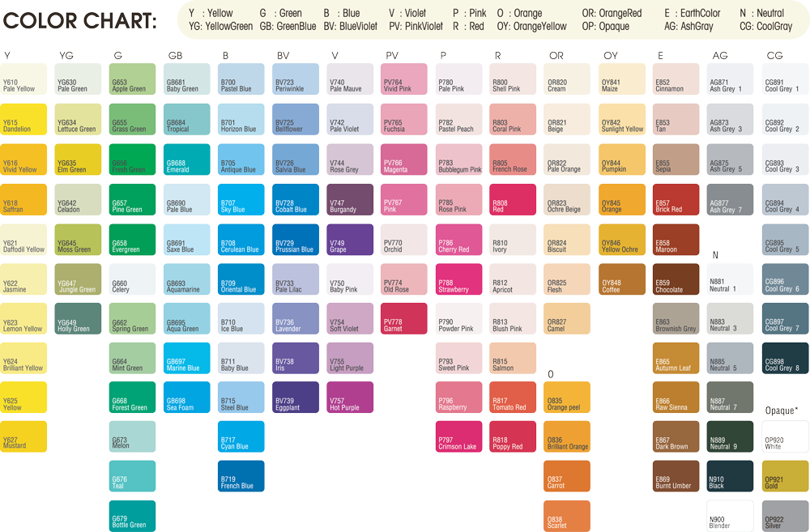Select CG898 Cool Grey 8
This screenshot has width=810, height=532.
pos(784,356)
